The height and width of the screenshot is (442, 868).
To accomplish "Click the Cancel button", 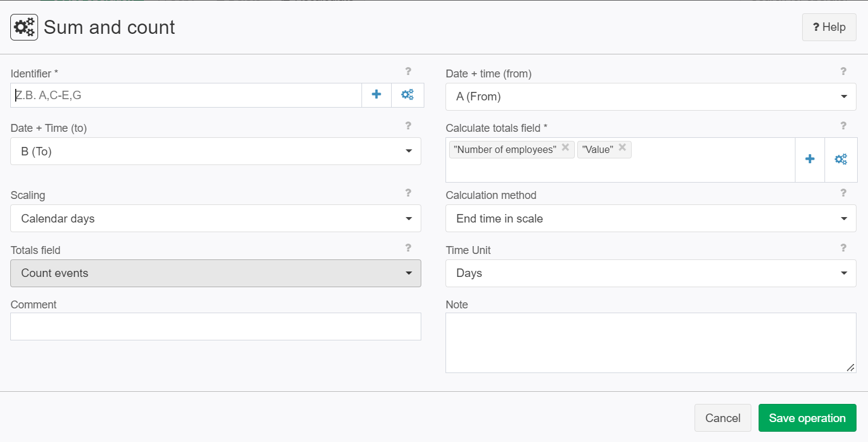I will pyautogui.click(x=723, y=418).
